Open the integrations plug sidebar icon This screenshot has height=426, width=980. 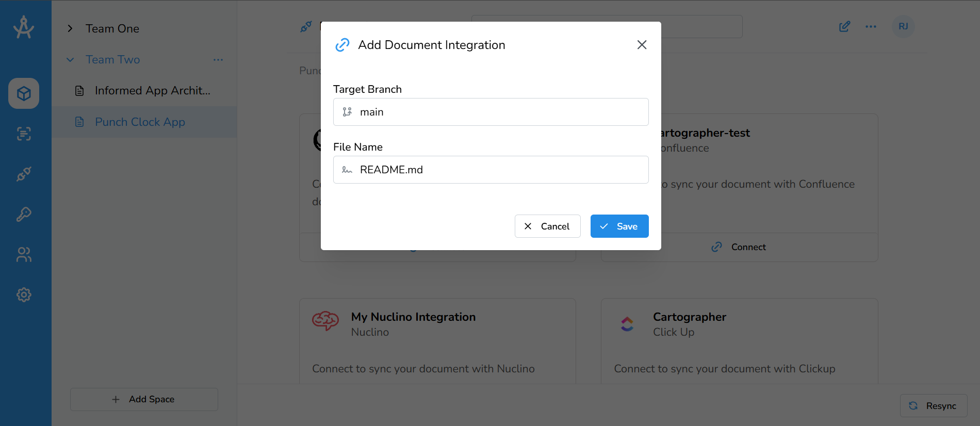tap(24, 174)
